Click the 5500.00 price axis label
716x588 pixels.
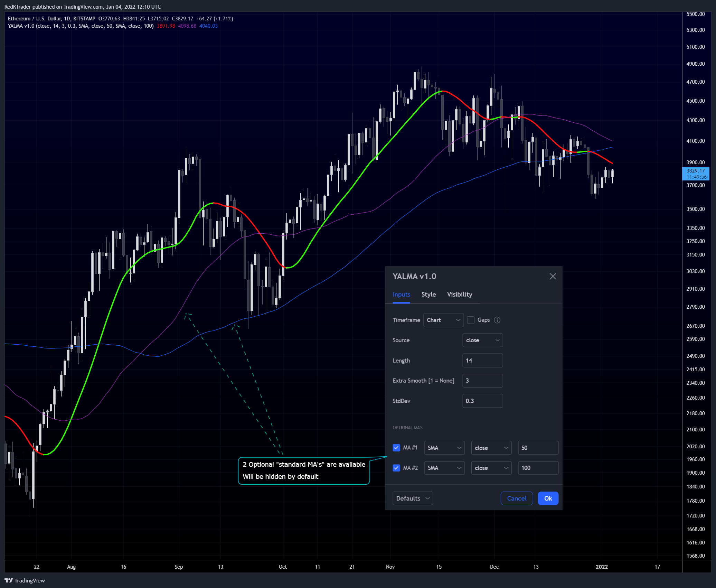695,14
